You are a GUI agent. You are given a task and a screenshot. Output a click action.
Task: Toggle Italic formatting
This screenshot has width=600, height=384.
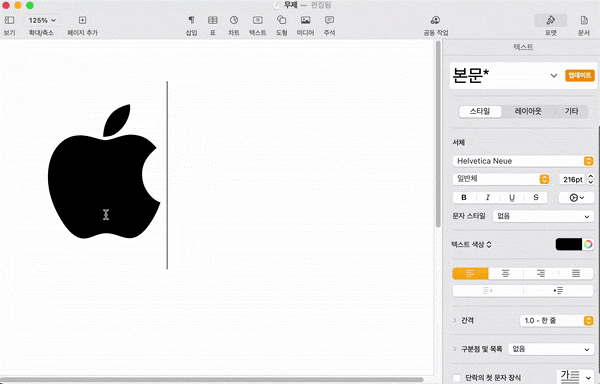coord(488,197)
